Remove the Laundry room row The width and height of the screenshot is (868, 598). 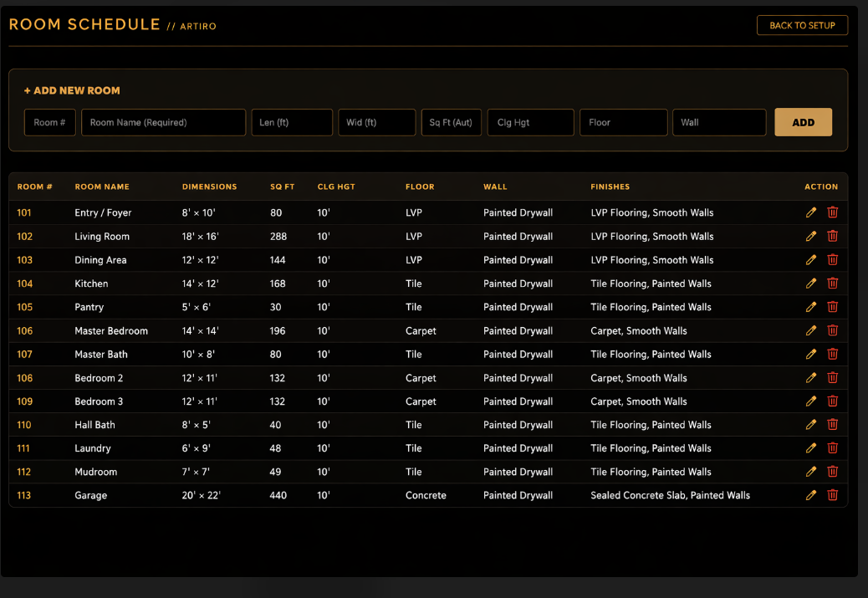tap(832, 448)
